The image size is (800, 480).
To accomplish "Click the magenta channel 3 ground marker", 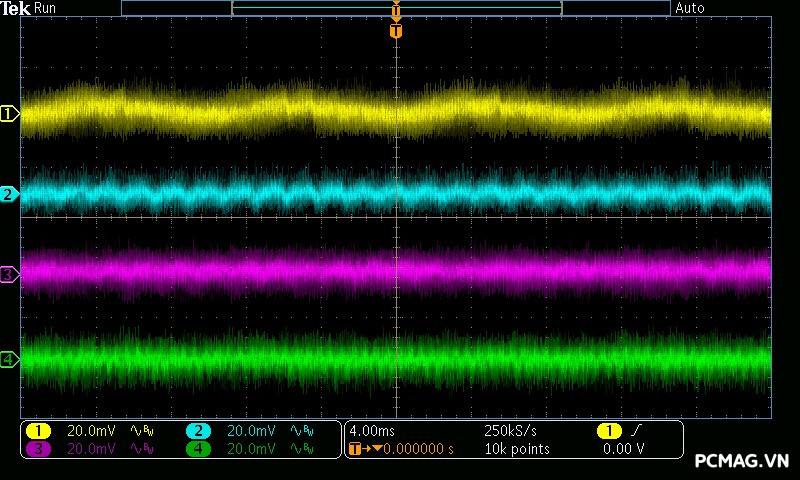I will (9, 274).
